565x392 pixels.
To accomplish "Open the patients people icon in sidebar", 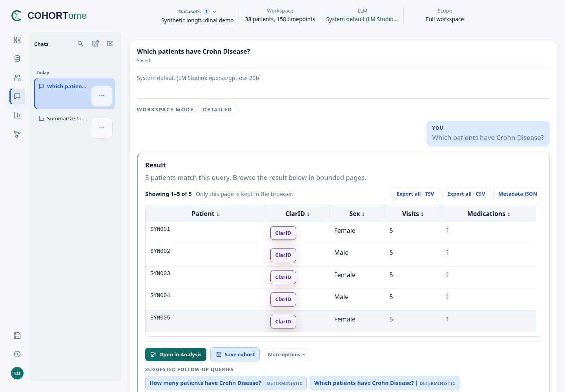I will tap(17, 78).
